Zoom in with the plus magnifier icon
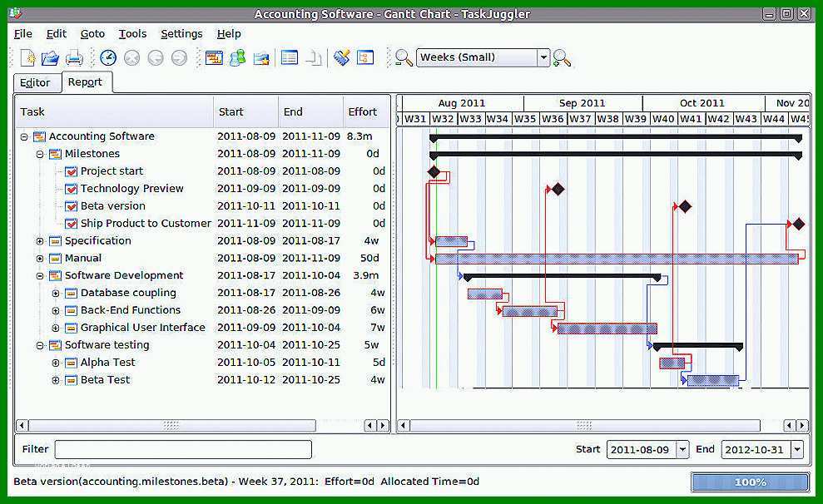 click(562, 57)
